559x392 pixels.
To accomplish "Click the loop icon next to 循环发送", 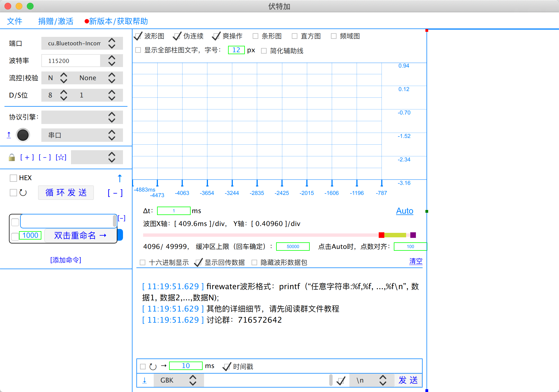I will click(23, 193).
